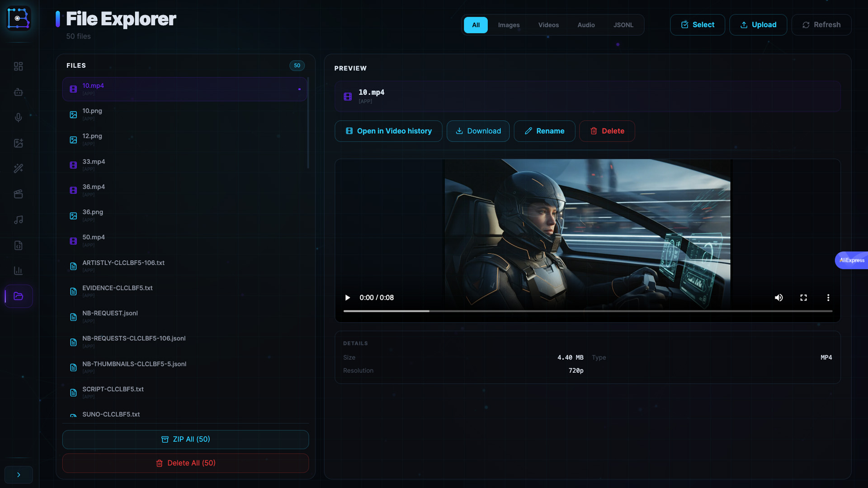
Task: Open the folder File Explorer sidebar icon
Action: click(19, 296)
